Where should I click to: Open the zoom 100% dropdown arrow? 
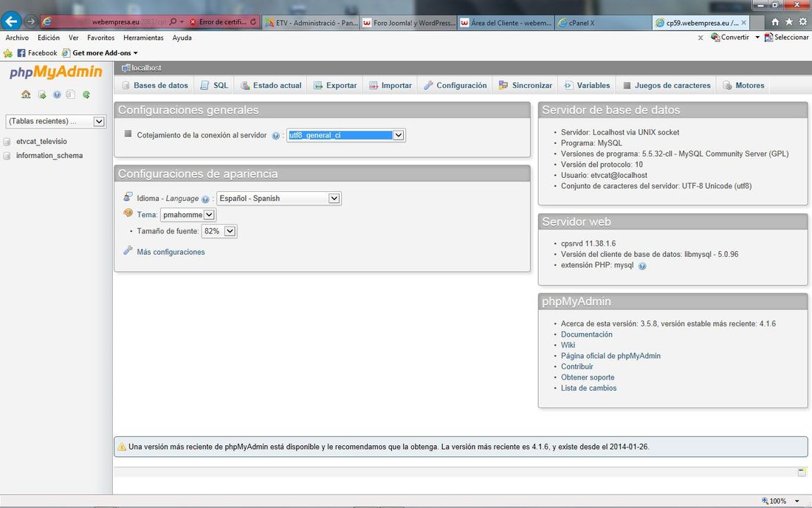pos(797,501)
